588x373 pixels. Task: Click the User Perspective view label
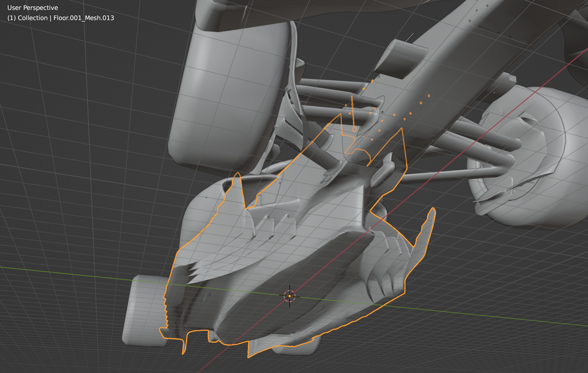[x=33, y=8]
